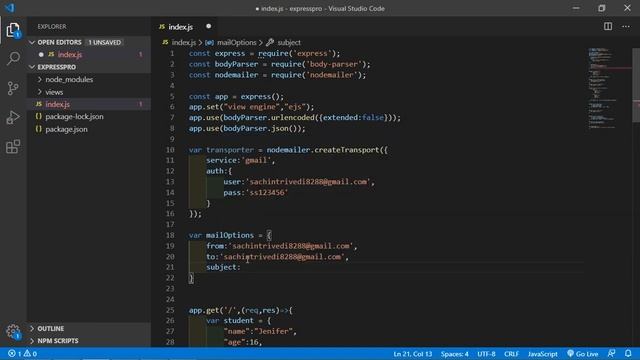The height and width of the screenshot is (360, 640).
Task: Open index.js under Open Editors
Action: [70, 54]
